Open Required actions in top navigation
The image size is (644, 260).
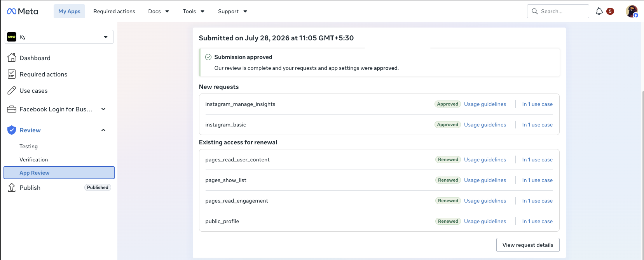(114, 11)
